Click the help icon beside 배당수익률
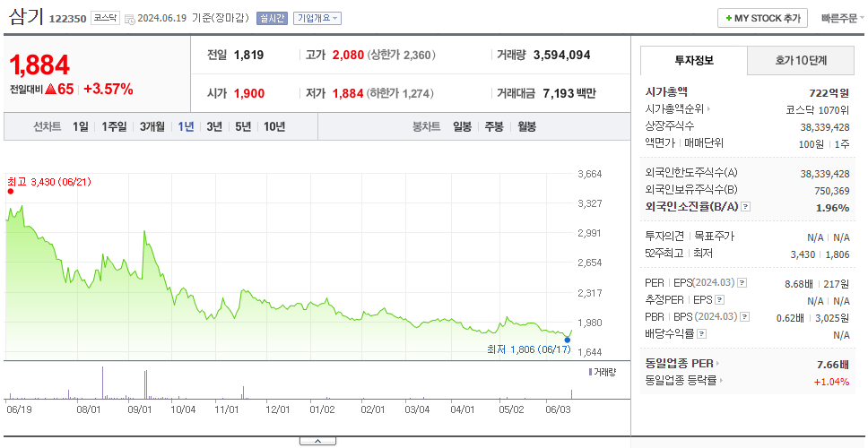 coord(701,334)
